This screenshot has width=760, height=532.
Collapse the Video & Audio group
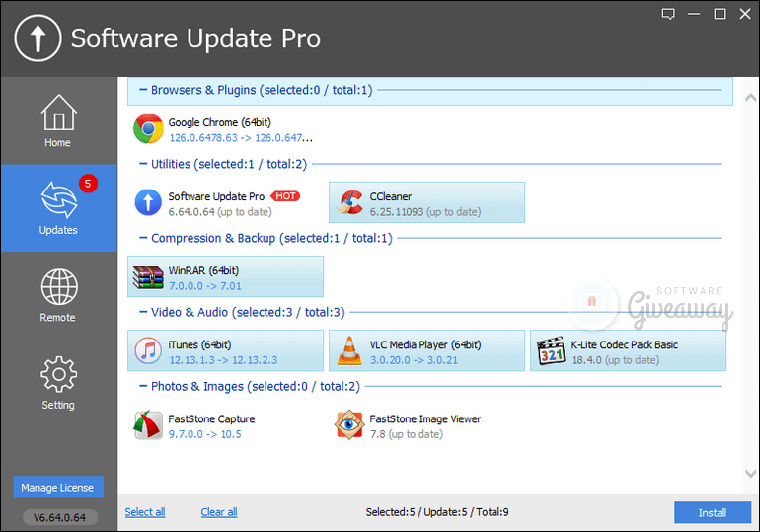[143, 312]
